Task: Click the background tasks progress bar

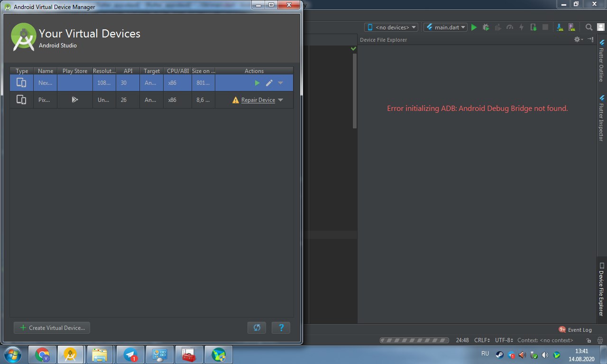Action: [414, 340]
